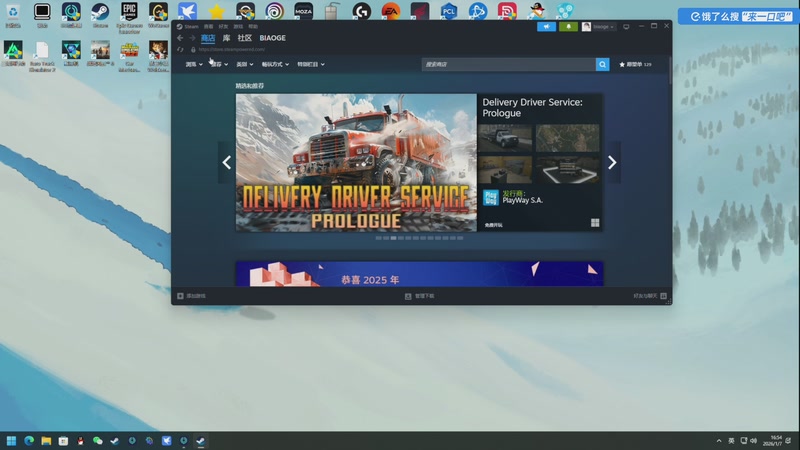Switch to the 商店 tab
The image size is (800, 450).
[208, 38]
